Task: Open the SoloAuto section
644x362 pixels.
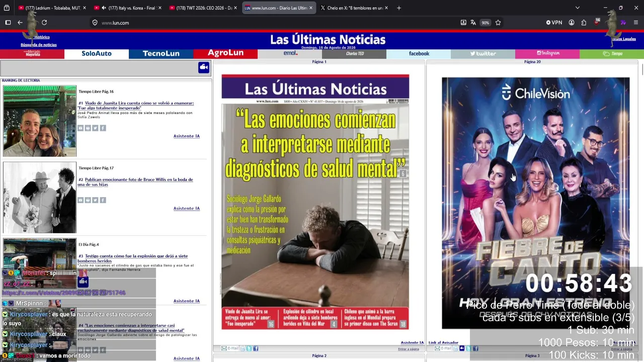Action: coord(97,53)
